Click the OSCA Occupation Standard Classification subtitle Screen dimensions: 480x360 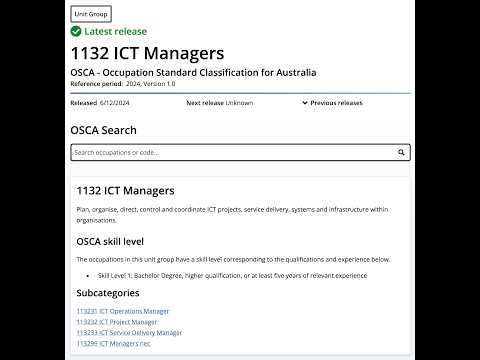pyautogui.click(x=193, y=73)
